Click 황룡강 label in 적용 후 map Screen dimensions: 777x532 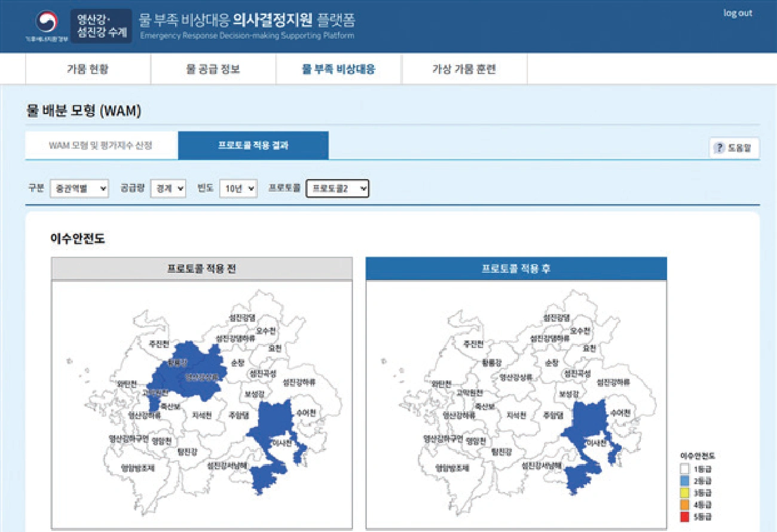click(493, 362)
